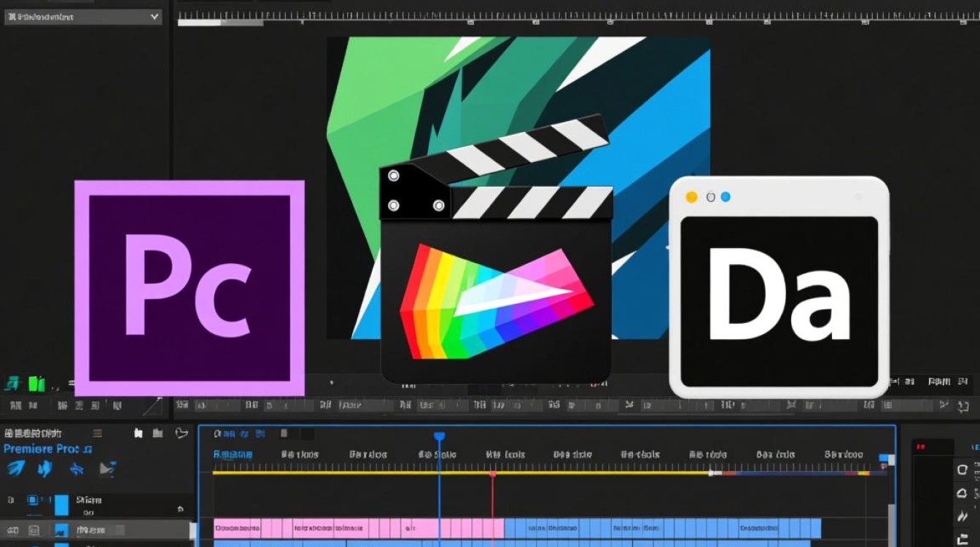Click the folder icon in right tool strip
This screenshot has height=547, width=980.
[962, 540]
